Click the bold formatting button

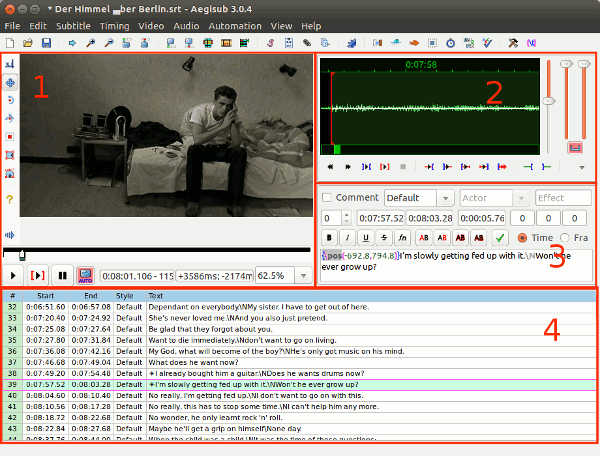pyautogui.click(x=331, y=238)
